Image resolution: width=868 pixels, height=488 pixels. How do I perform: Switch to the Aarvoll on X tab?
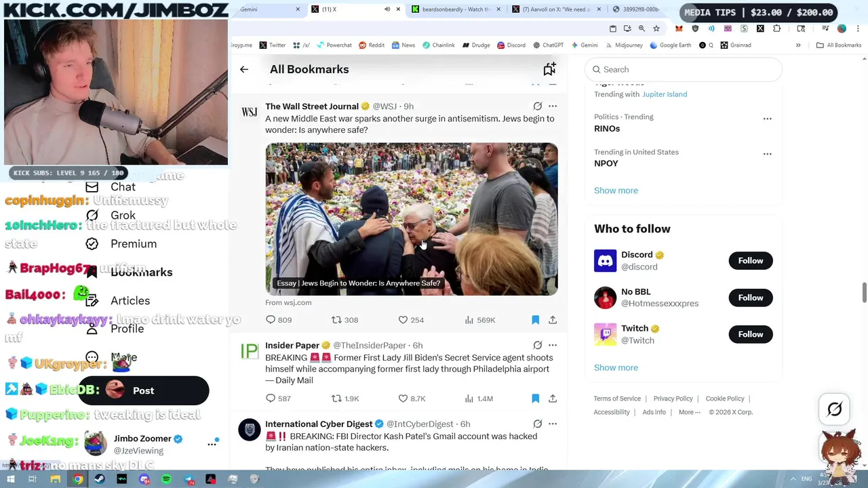(x=556, y=9)
